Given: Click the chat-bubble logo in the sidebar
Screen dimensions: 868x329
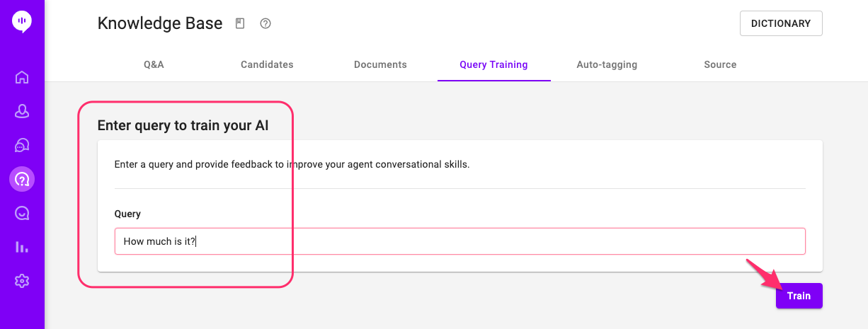Looking at the screenshot, I should pyautogui.click(x=22, y=21).
